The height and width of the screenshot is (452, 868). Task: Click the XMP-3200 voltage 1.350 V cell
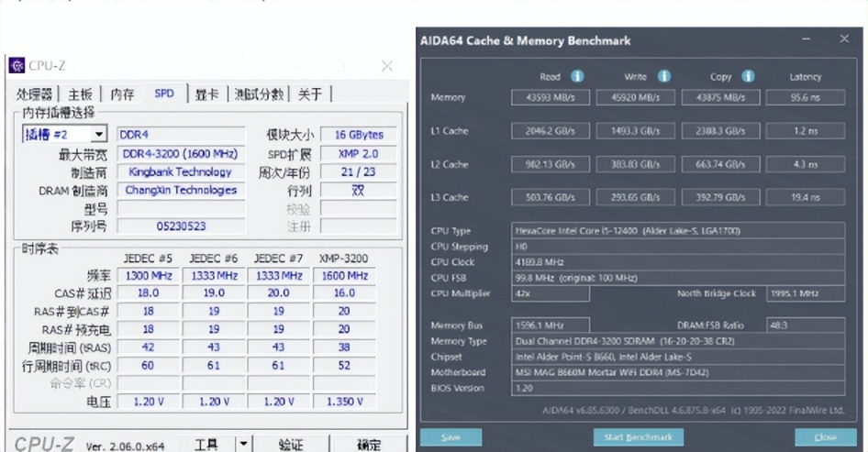[x=344, y=402]
